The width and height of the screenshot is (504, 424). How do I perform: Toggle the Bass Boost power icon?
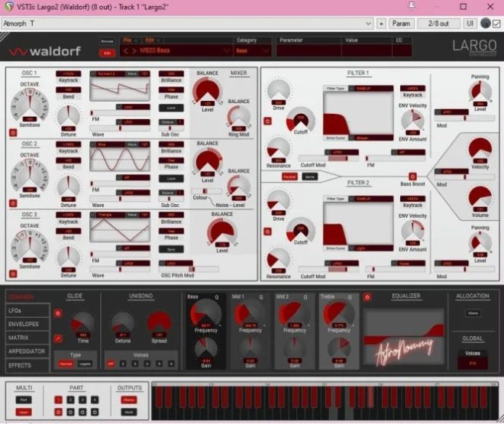(x=412, y=176)
